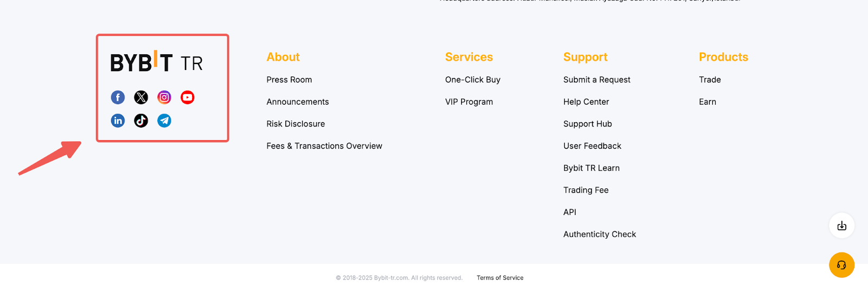
Task: Open the Instagram social icon
Action: (164, 97)
